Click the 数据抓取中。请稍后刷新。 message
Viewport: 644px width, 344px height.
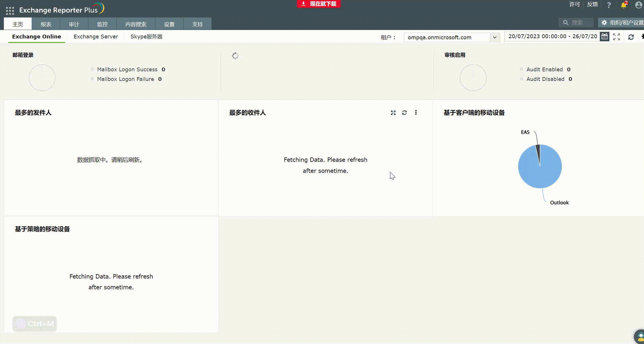pyautogui.click(x=110, y=160)
